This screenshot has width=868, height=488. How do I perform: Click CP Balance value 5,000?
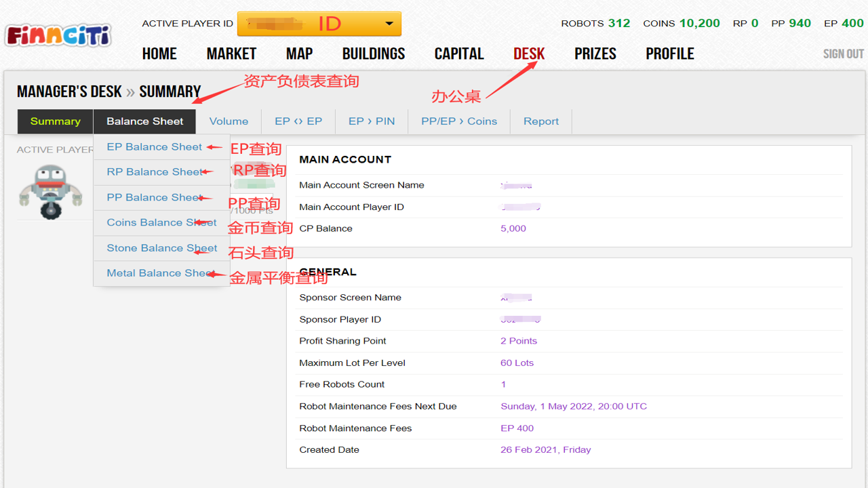click(x=513, y=228)
